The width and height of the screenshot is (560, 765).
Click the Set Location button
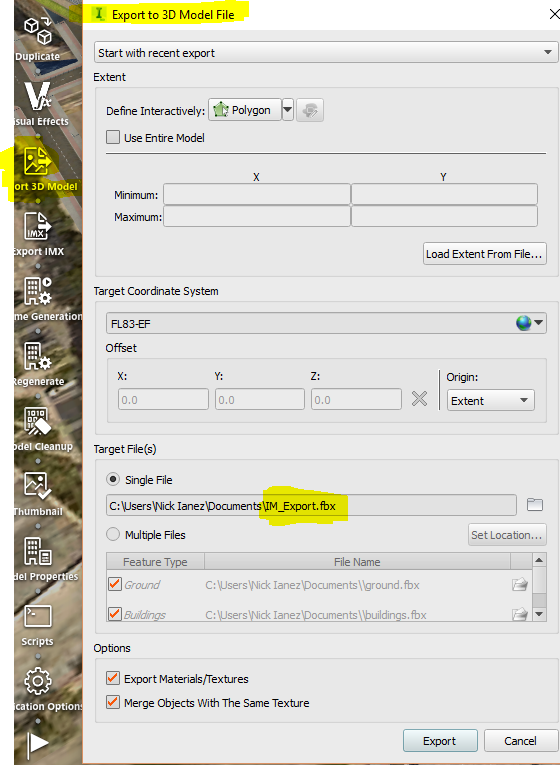pyautogui.click(x=506, y=535)
